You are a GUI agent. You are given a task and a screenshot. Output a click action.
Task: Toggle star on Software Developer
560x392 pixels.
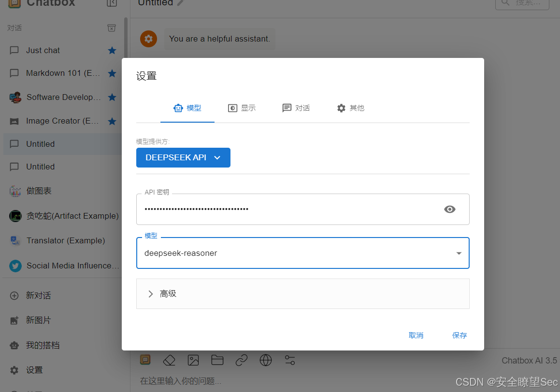112,97
